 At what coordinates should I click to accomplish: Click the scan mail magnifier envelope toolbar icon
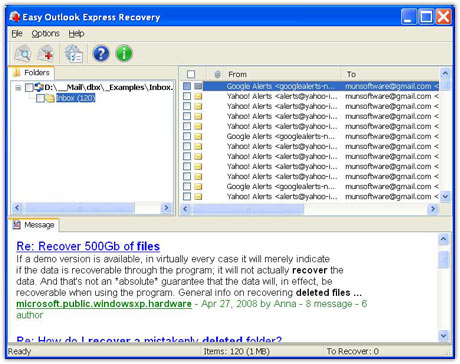point(23,53)
